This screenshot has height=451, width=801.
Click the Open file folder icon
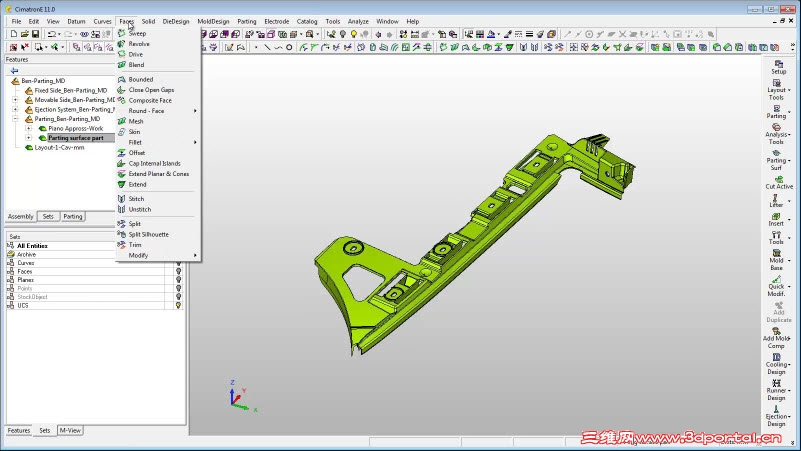tap(25, 34)
